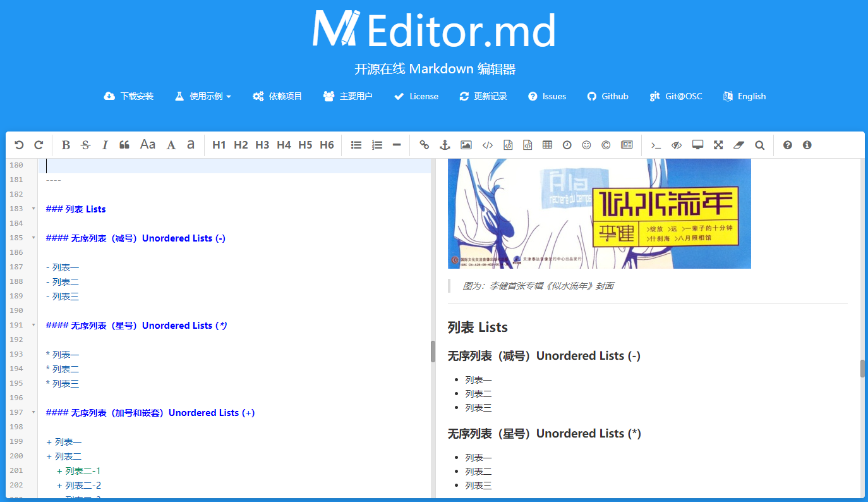
Task: Insert an image
Action: (466, 145)
